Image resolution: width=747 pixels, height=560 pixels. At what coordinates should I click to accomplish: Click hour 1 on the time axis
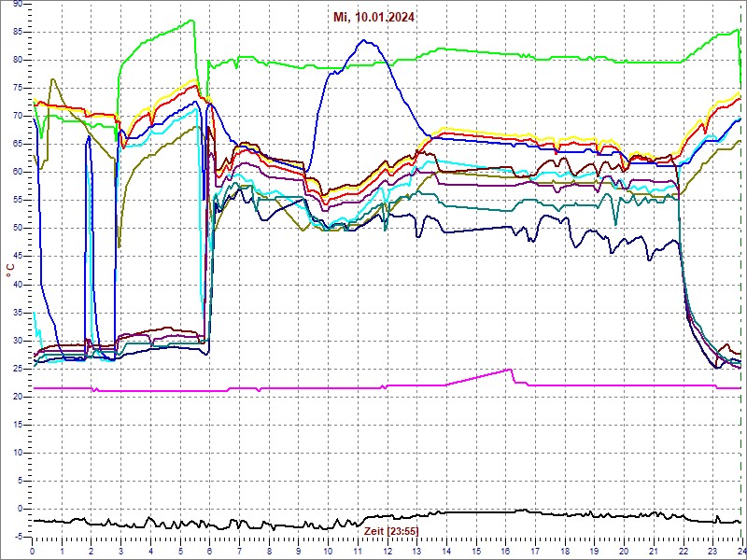[x=62, y=551]
